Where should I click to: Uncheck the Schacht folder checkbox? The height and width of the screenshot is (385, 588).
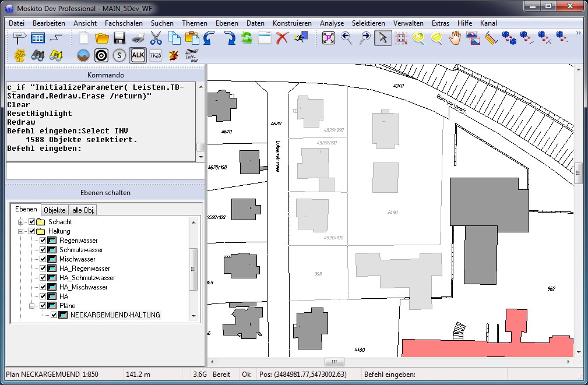pos(32,222)
